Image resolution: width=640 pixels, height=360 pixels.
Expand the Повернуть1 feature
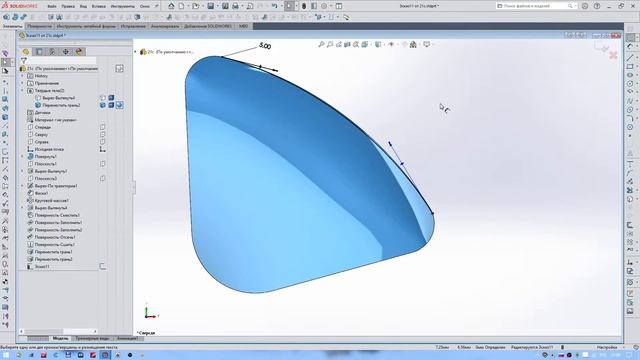[22, 156]
